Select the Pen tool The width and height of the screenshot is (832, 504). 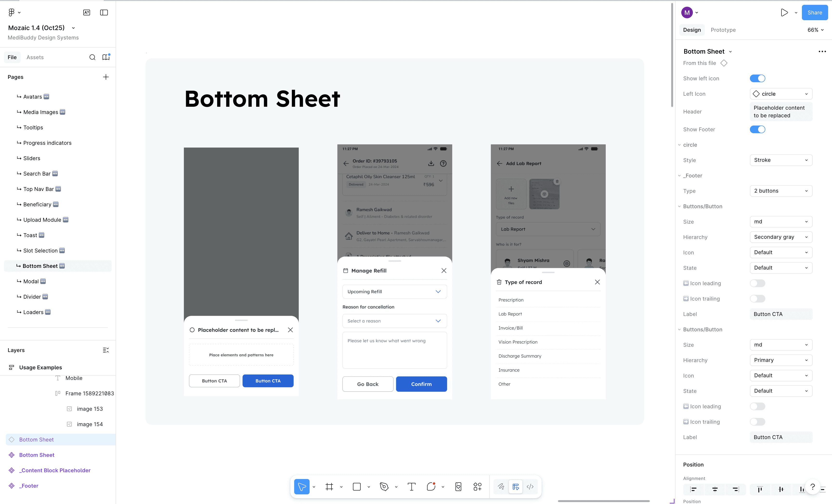pyautogui.click(x=384, y=486)
